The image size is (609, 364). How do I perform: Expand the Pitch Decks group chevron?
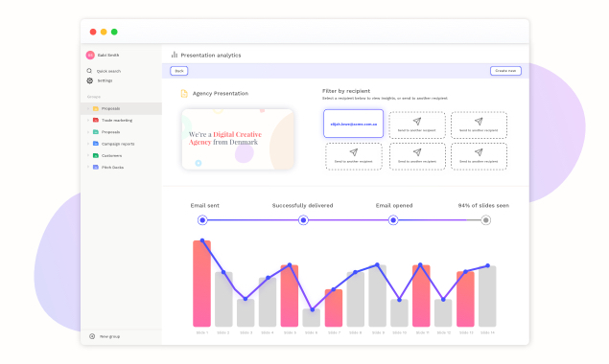click(x=88, y=168)
